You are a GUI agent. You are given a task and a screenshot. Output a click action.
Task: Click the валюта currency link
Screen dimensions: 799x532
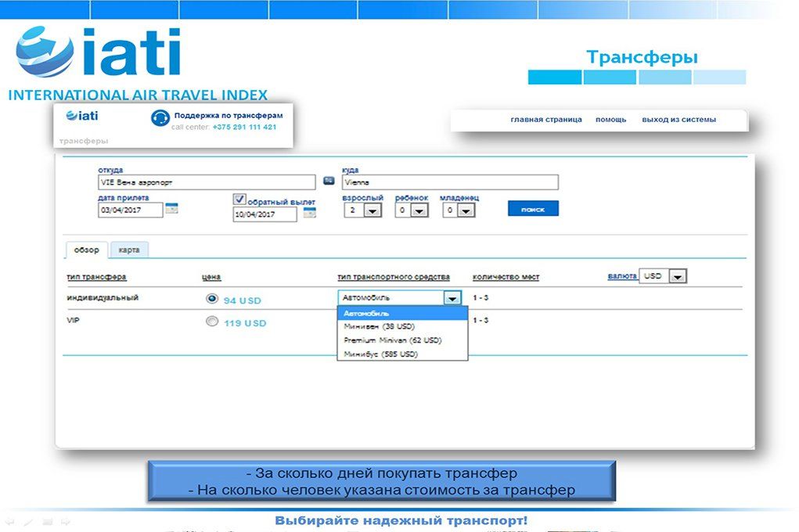(622, 276)
